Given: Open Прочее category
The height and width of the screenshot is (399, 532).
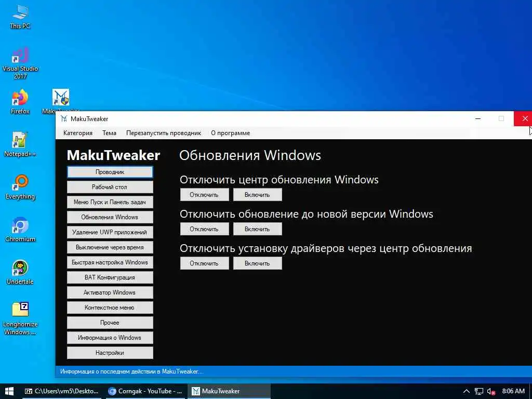Looking at the screenshot, I should [x=110, y=323].
